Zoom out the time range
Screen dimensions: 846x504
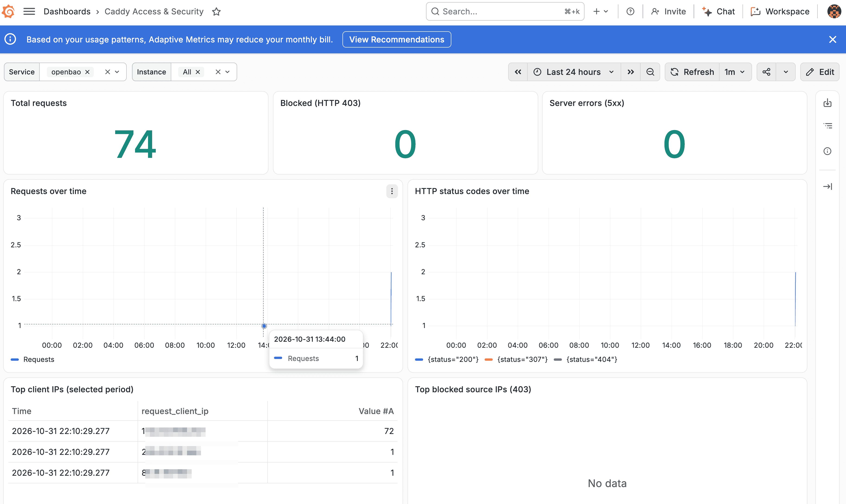click(x=650, y=72)
